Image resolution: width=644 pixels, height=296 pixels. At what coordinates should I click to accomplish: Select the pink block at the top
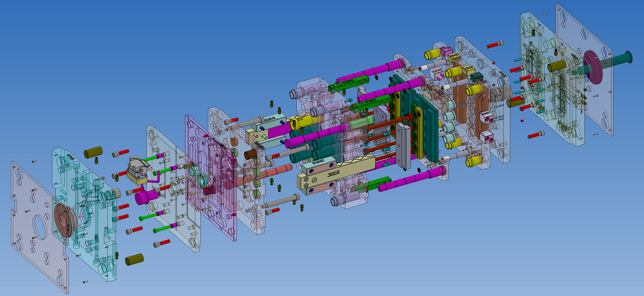tap(446, 51)
